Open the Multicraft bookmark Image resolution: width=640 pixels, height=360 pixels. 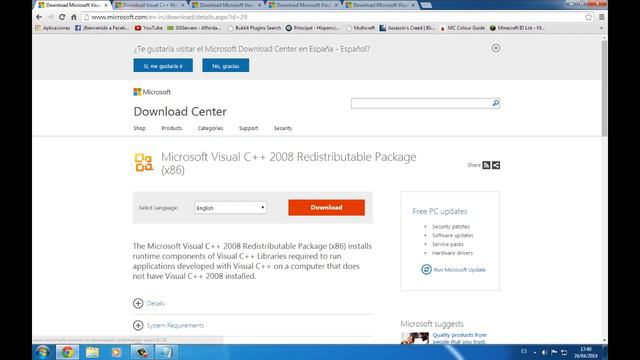[360, 28]
